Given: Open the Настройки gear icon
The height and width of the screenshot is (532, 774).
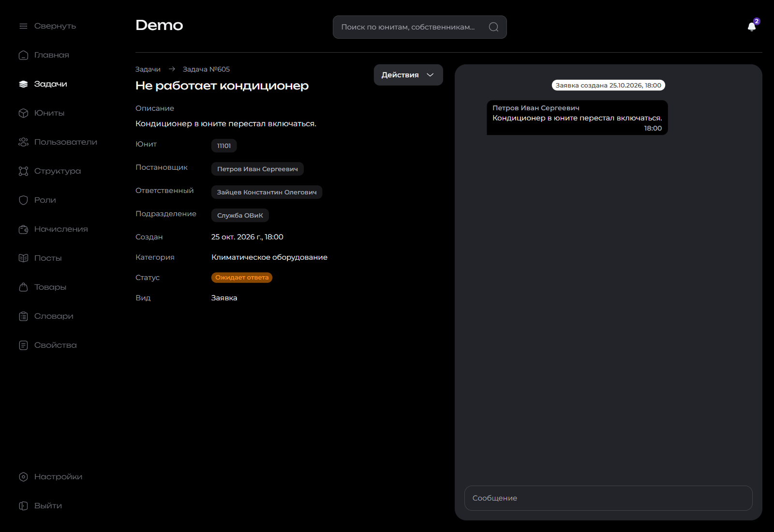Looking at the screenshot, I should click(x=23, y=477).
